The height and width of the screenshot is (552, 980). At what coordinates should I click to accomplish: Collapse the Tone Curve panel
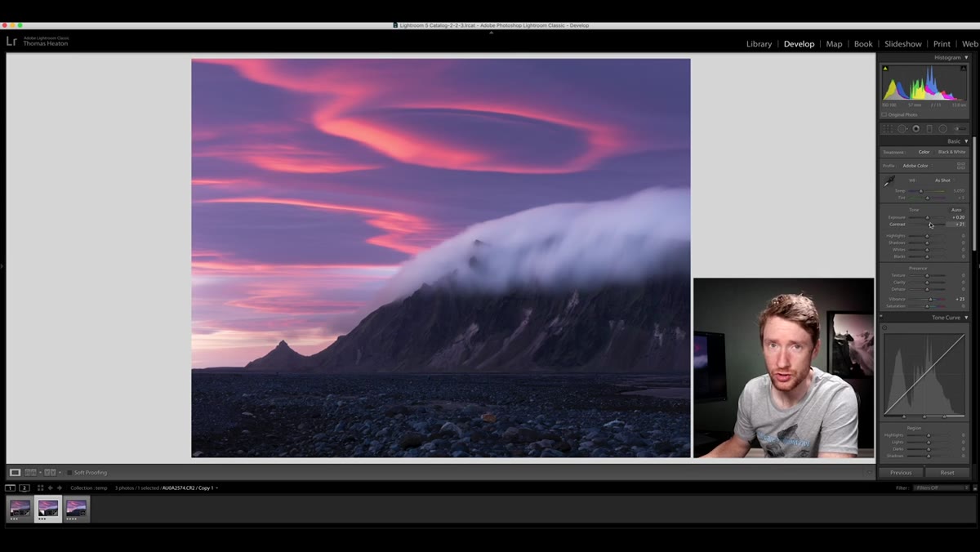(966, 318)
